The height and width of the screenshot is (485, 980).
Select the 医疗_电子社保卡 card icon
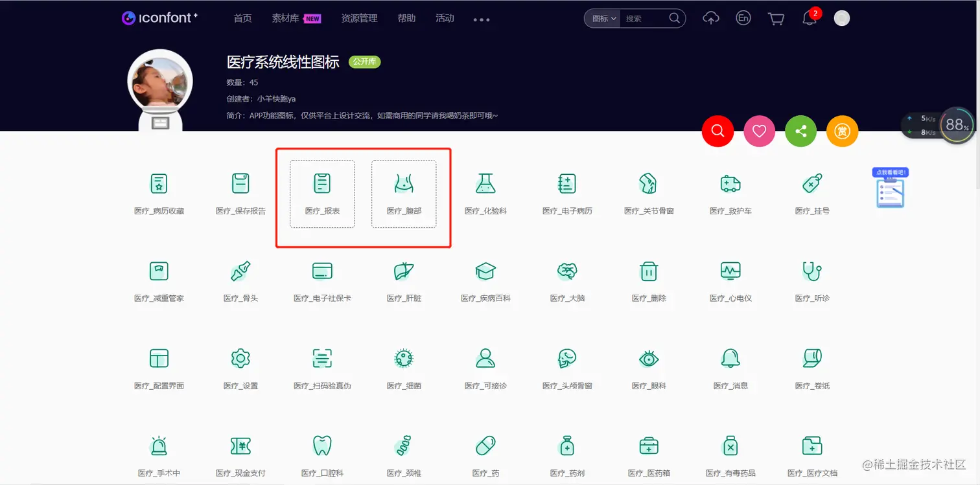click(322, 271)
